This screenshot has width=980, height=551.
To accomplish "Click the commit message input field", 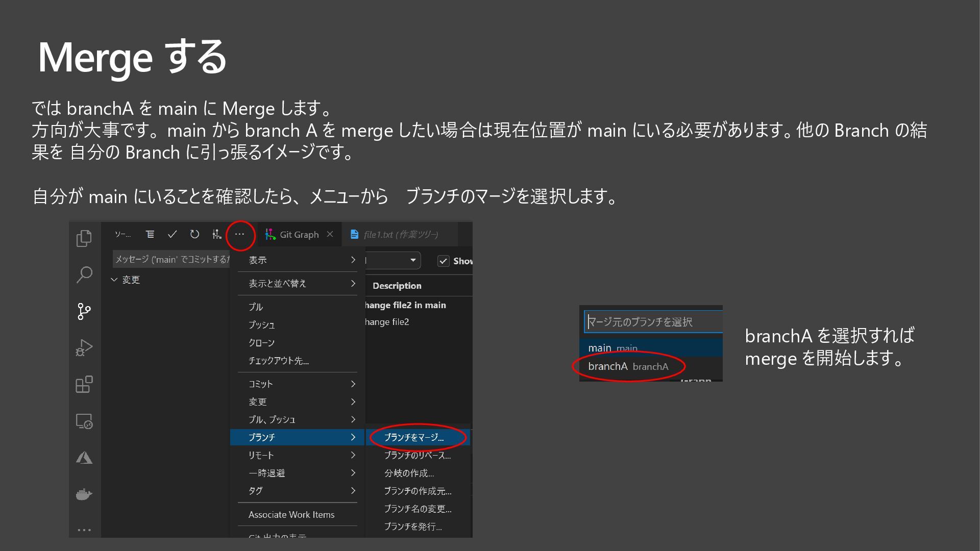I will (171, 259).
